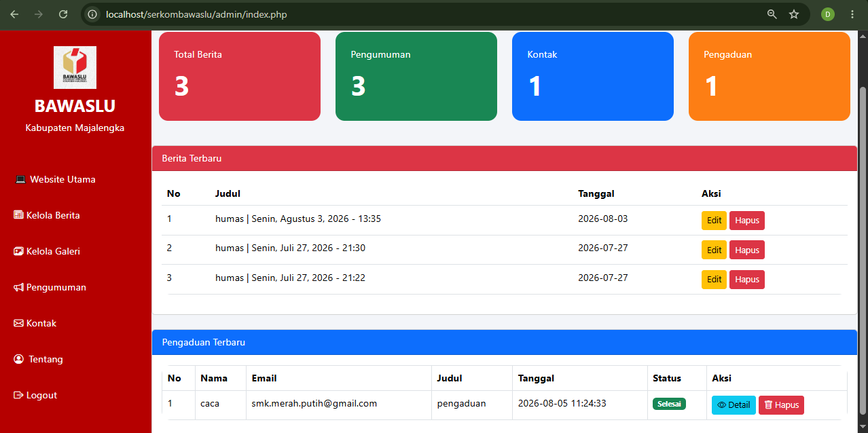
Task: Click the newspaper icon beside Kelola Berita
Action: click(18, 215)
